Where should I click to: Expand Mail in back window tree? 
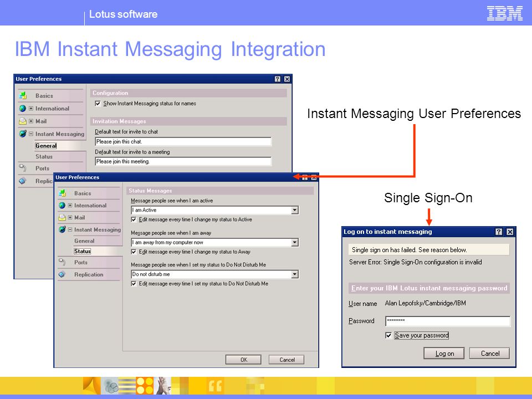(x=31, y=121)
